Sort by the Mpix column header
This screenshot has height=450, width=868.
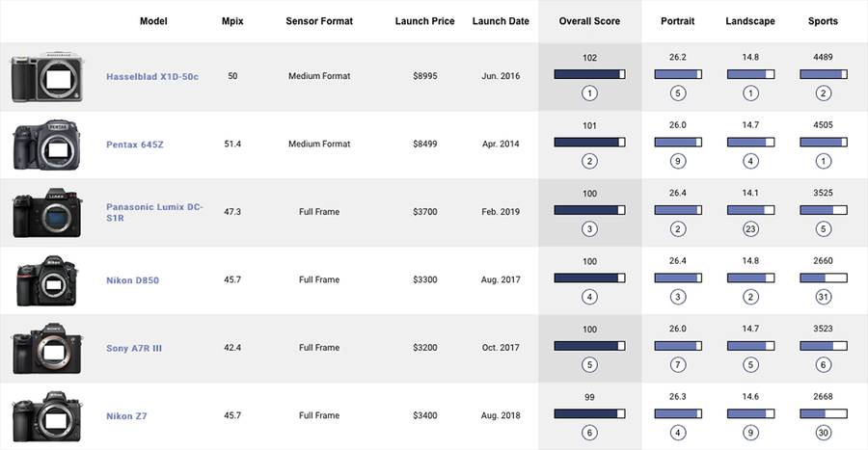[x=232, y=21]
